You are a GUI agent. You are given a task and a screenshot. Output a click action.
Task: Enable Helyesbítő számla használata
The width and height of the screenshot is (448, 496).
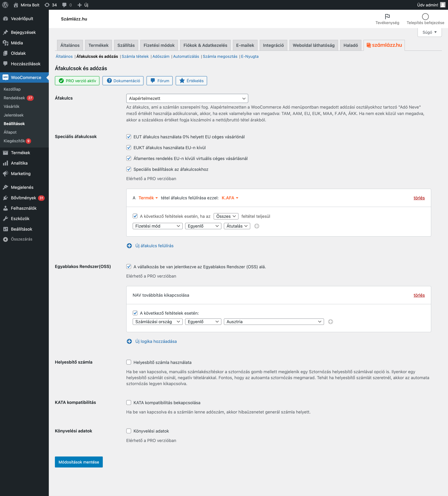tap(129, 362)
